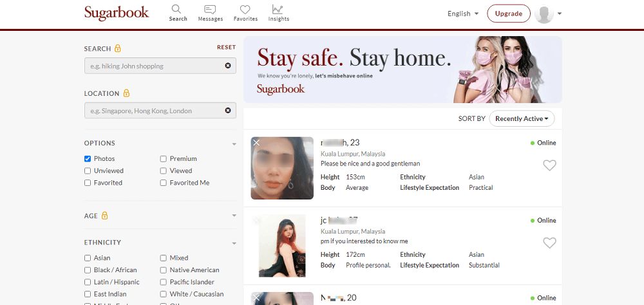Check East Indian ethnicity
Image resolution: width=644 pixels, height=305 pixels.
(x=88, y=294)
